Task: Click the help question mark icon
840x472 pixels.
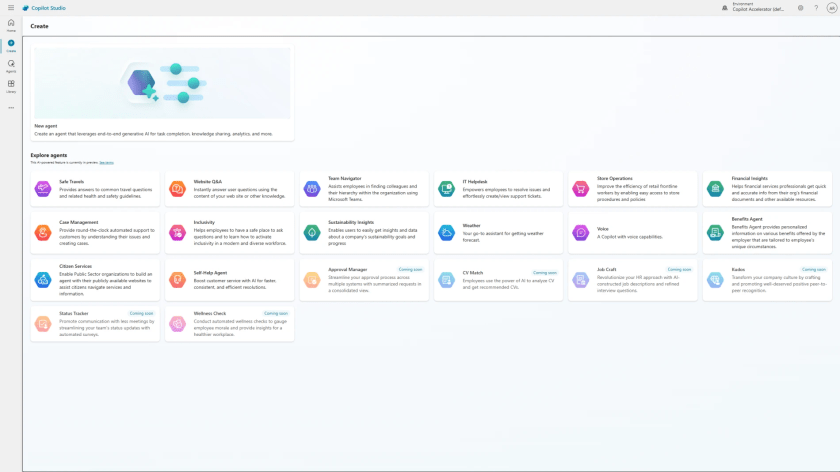Action: pyautogui.click(x=816, y=8)
